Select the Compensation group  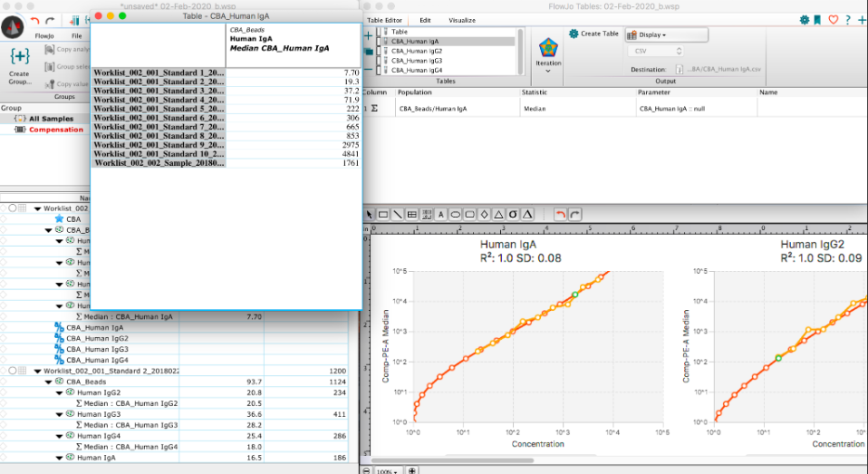click(x=56, y=130)
